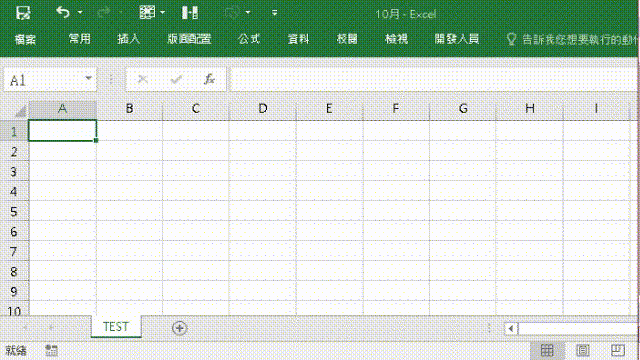
Task: Switch to the 檢視 ribbon tab
Action: 396,39
